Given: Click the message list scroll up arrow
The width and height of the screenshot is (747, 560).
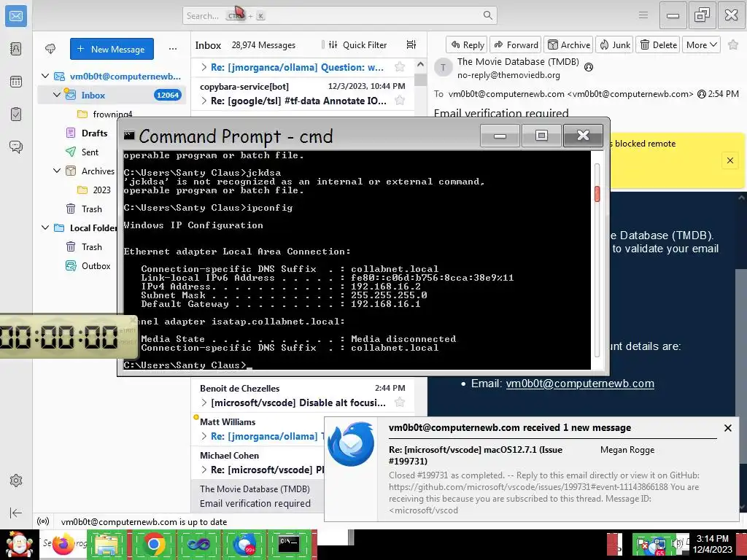Looking at the screenshot, I should point(420,64).
